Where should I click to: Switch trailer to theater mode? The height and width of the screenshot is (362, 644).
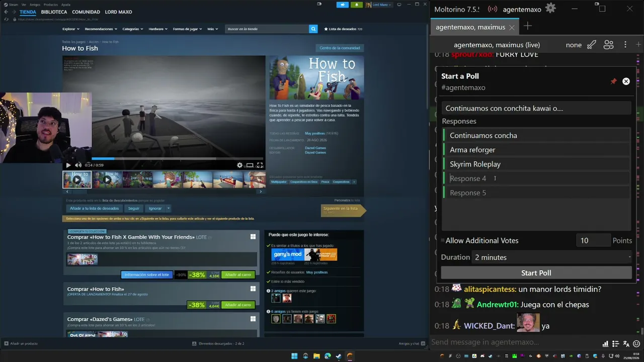(x=250, y=165)
